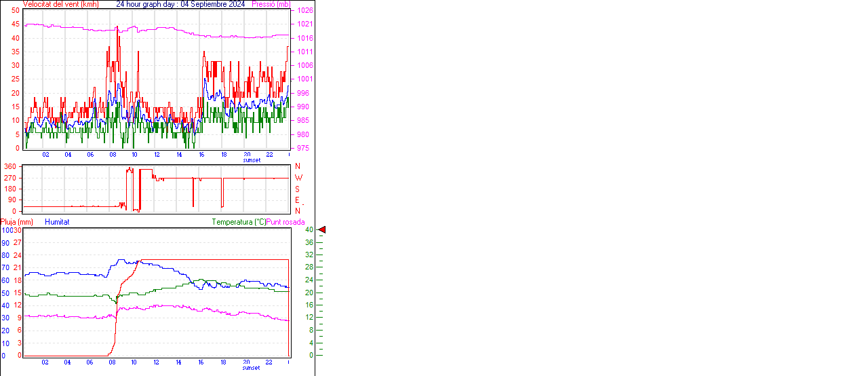This screenshot has width=868, height=376.
Task: Click the 'E' compass label on direction graph
Action: pos(298,200)
